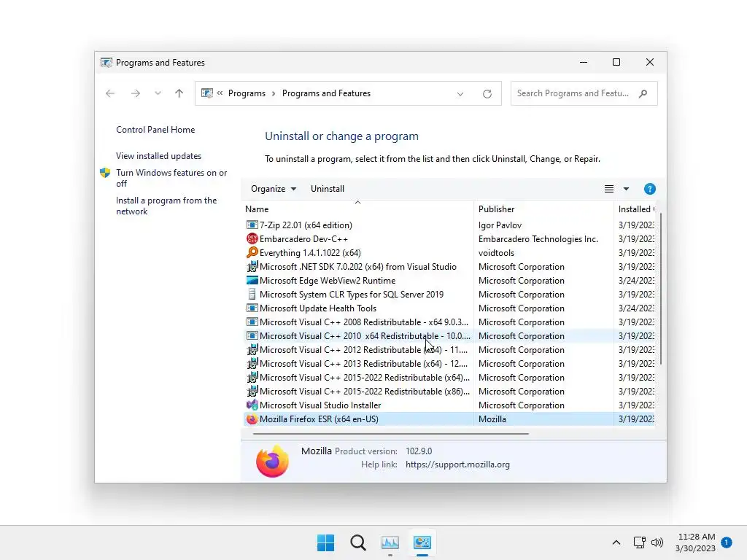747x560 pixels.
Task: Click the Mozilla Firefox ESR list icon
Action: coord(252,419)
